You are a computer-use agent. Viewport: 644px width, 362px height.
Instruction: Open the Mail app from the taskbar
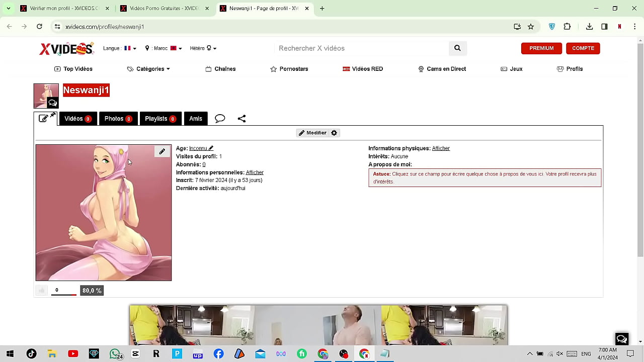click(x=260, y=354)
